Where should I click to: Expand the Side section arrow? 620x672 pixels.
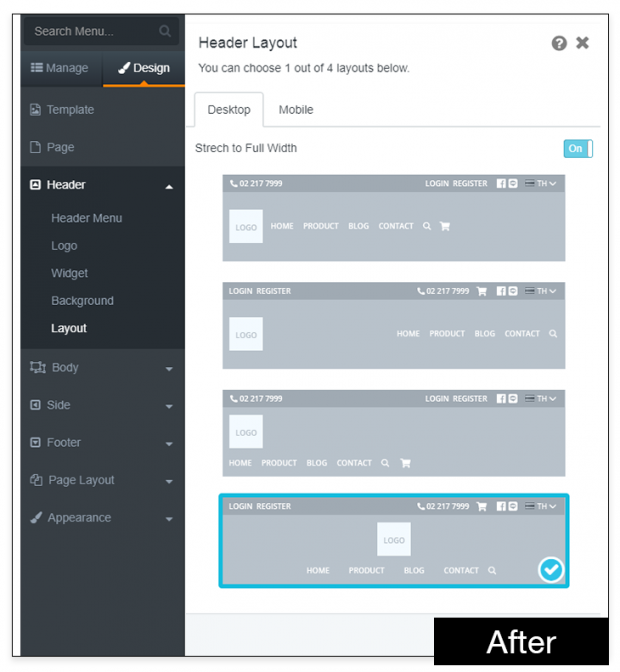(169, 406)
